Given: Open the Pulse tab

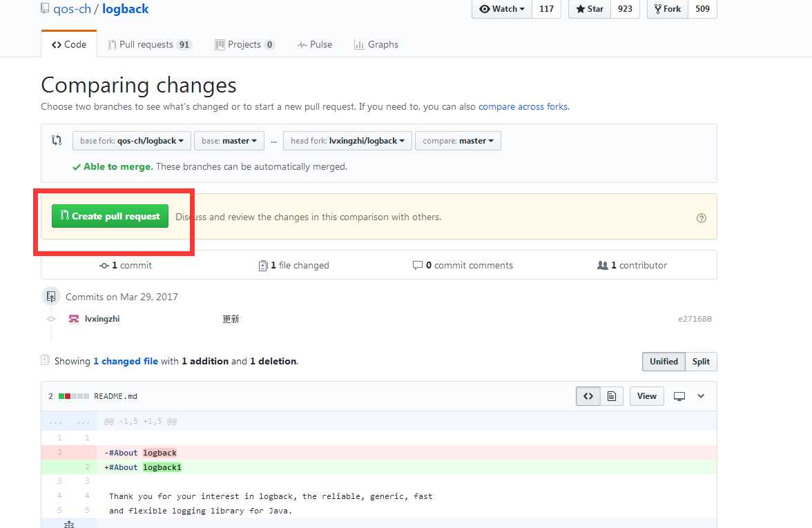Looking at the screenshot, I should [x=314, y=44].
